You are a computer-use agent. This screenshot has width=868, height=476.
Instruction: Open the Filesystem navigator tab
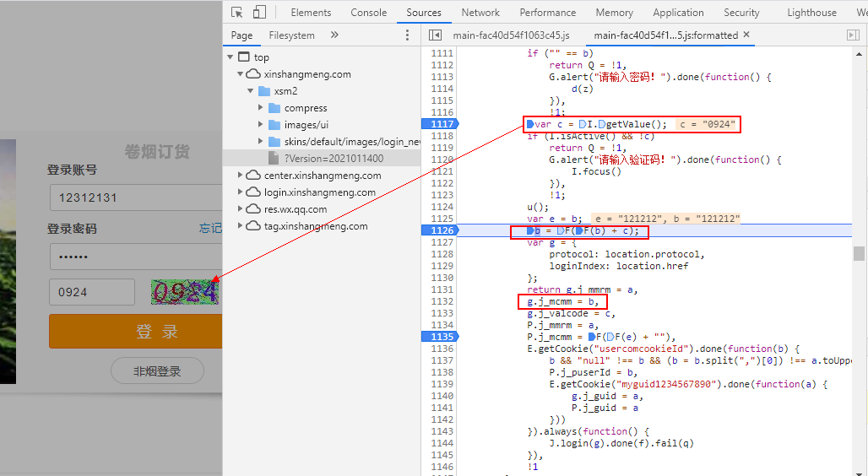tap(291, 35)
